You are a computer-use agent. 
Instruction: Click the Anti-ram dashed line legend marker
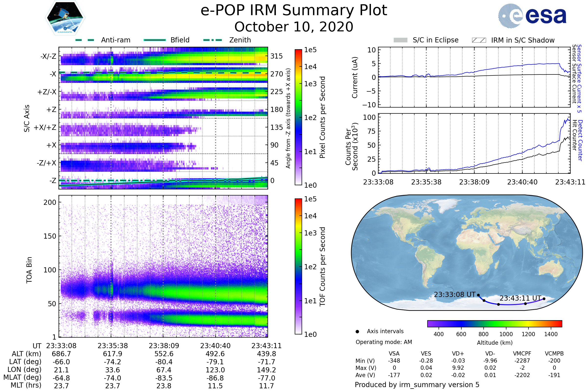tap(85, 40)
